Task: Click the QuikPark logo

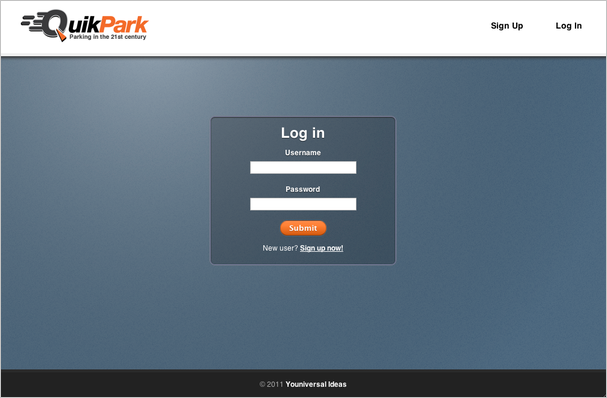Action: click(85, 26)
